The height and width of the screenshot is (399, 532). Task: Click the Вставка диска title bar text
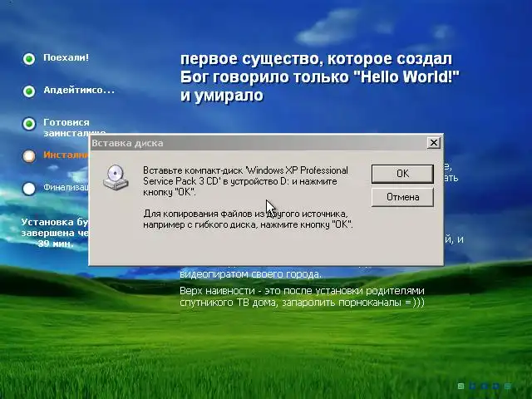point(127,143)
